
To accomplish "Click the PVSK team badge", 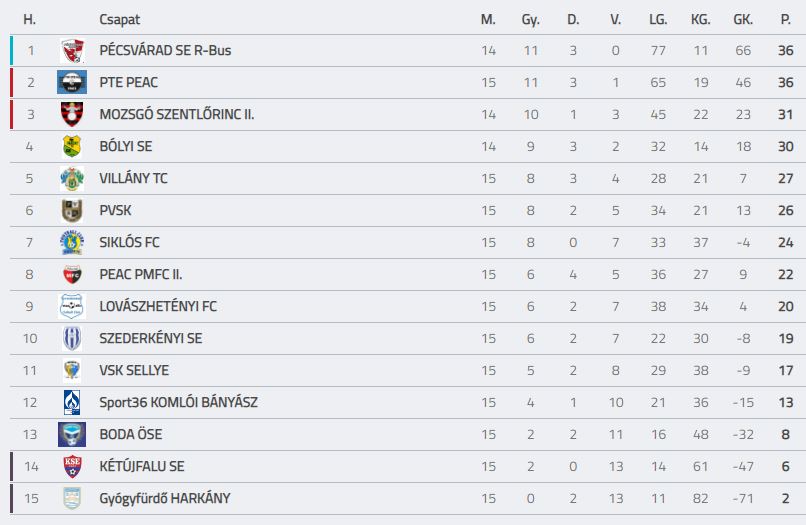I will point(72,210).
